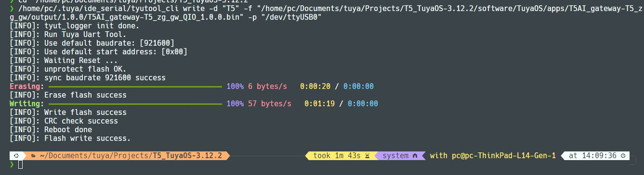644x175 pixels.
Task: Click the T5_TuyaOS-3.12.2 directory name in prompt
Action: coord(187,156)
